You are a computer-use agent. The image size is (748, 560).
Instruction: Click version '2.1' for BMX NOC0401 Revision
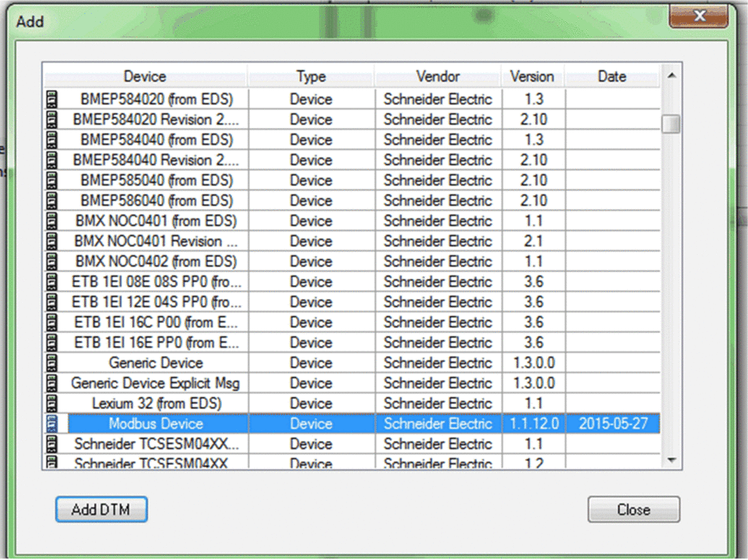(534, 241)
